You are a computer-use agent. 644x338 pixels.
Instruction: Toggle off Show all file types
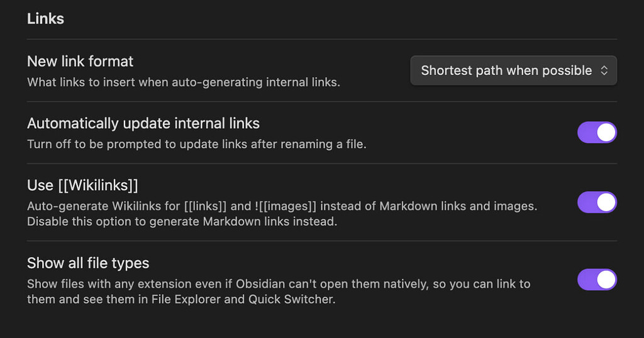coord(596,280)
